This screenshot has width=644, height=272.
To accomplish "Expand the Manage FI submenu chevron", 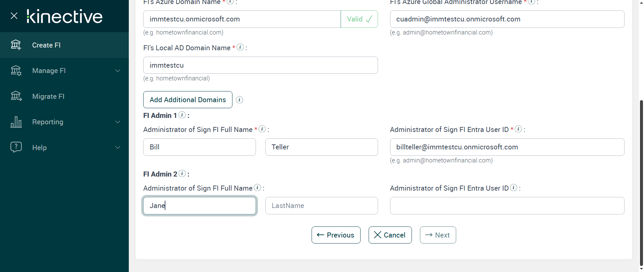I will point(118,71).
